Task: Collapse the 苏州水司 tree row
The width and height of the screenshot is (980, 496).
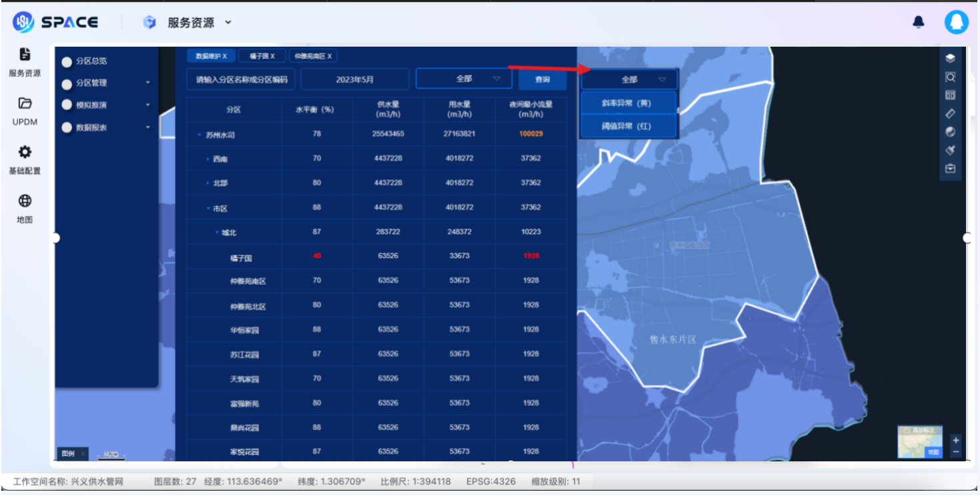Action: point(199,135)
